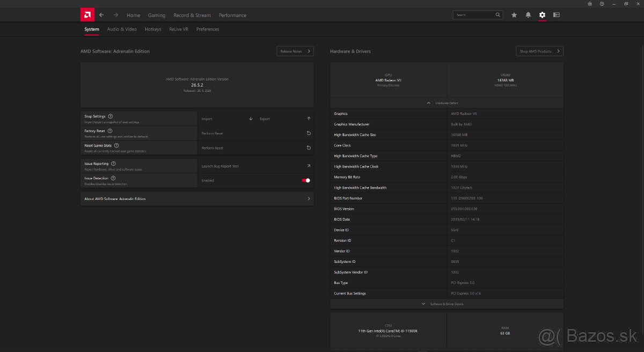The image size is (644, 352).
Task: Click the version number 26.5.2
Action: (197, 85)
